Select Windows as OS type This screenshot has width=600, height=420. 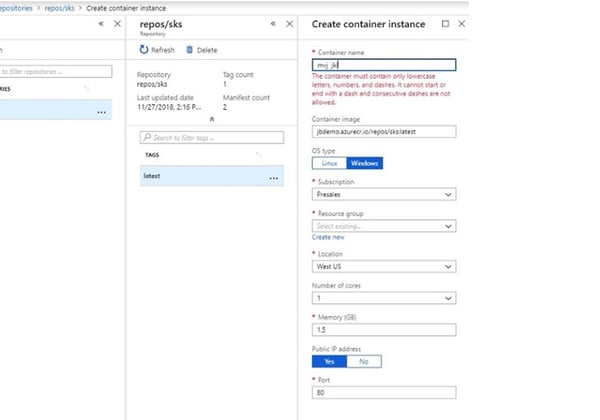[x=365, y=163]
